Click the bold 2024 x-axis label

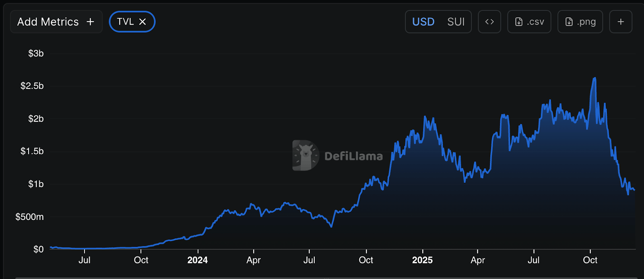coord(197,260)
